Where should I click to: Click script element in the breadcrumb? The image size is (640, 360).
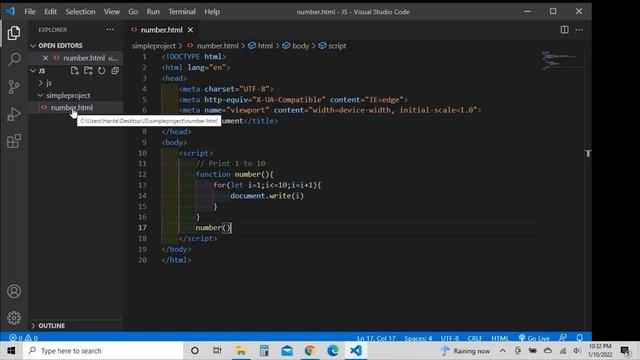[x=337, y=46]
